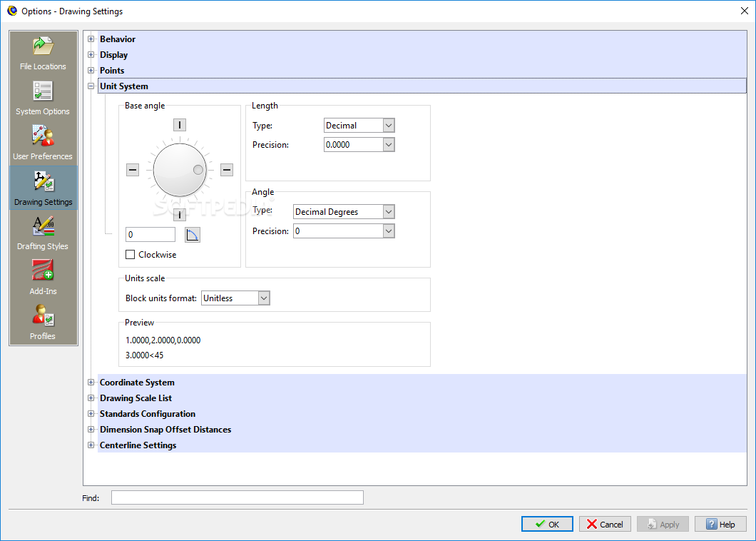Set base angle to top (90°) button
Screen dimensions: 756x541
point(179,125)
